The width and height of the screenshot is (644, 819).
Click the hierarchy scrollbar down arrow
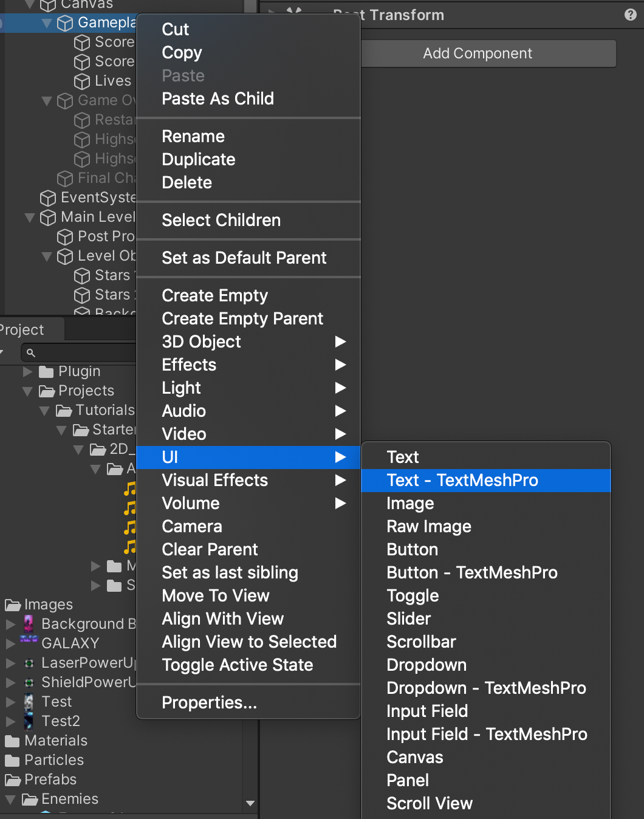tap(250, 803)
